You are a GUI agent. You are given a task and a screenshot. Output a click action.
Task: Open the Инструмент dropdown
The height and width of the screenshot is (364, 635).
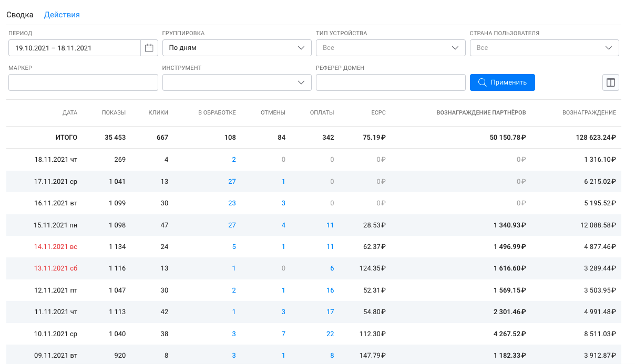237,82
